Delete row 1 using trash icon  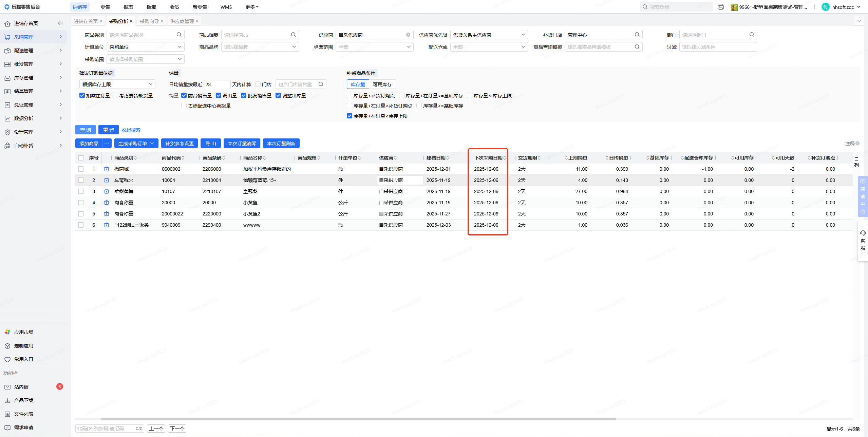(x=107, y=169)
